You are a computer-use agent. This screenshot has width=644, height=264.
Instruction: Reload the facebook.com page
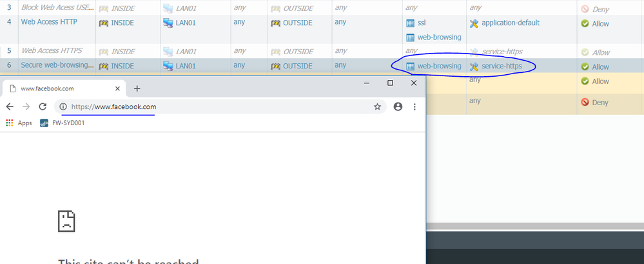(43, 107)
